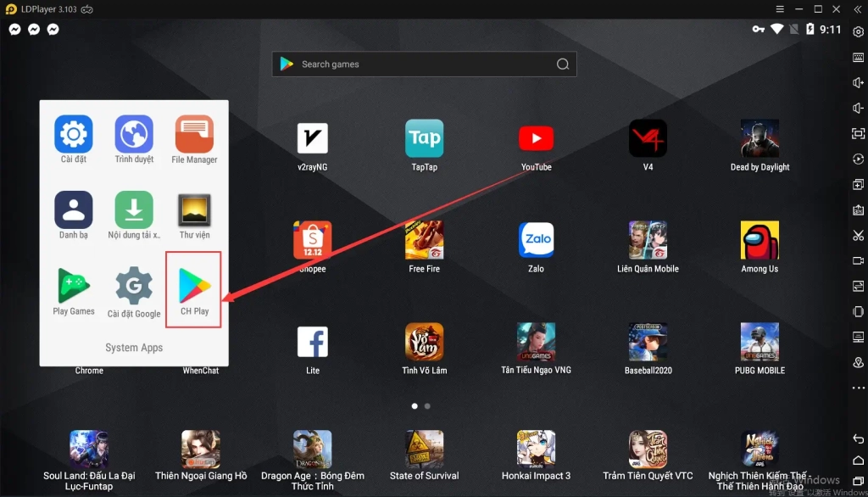Launch Baseball2020 game

click(648, 342)
